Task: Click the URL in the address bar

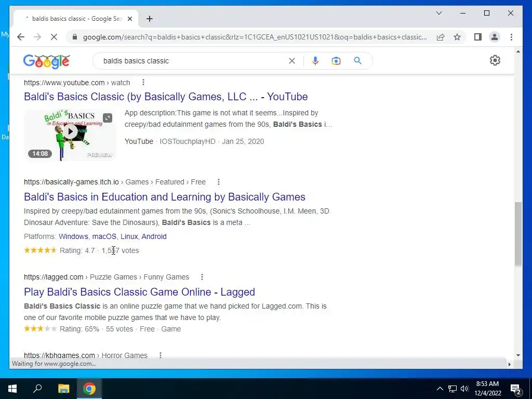Action: pos(255,37)
